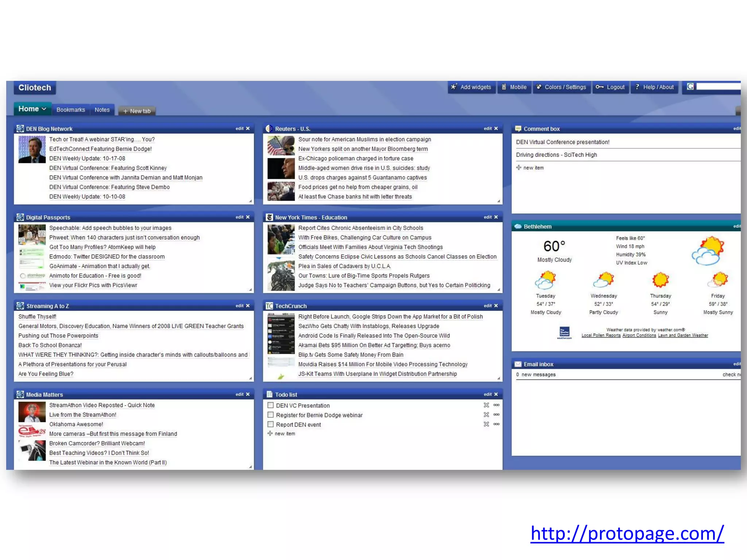The width and height of the screenshot is (747, 560).
Task: Edit the Media Matters widget
Action: pos(239,394)
